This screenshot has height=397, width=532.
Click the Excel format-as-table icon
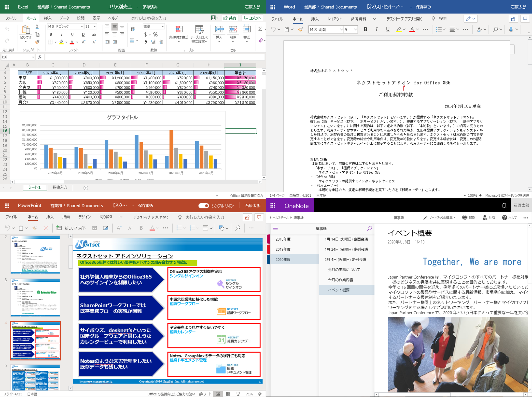click(x=199, y=29)
